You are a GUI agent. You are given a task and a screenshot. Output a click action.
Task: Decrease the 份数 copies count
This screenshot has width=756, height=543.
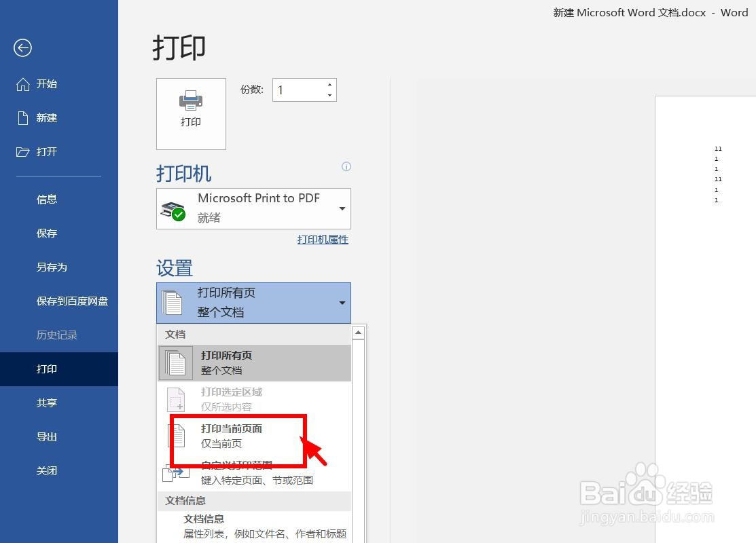(x=330, y=96)
